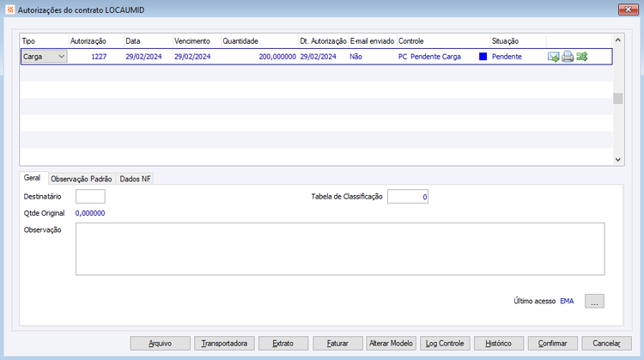Click the Tipo column header
The image size is (644, 360).
pyautogui.click(x=45, y=41)
